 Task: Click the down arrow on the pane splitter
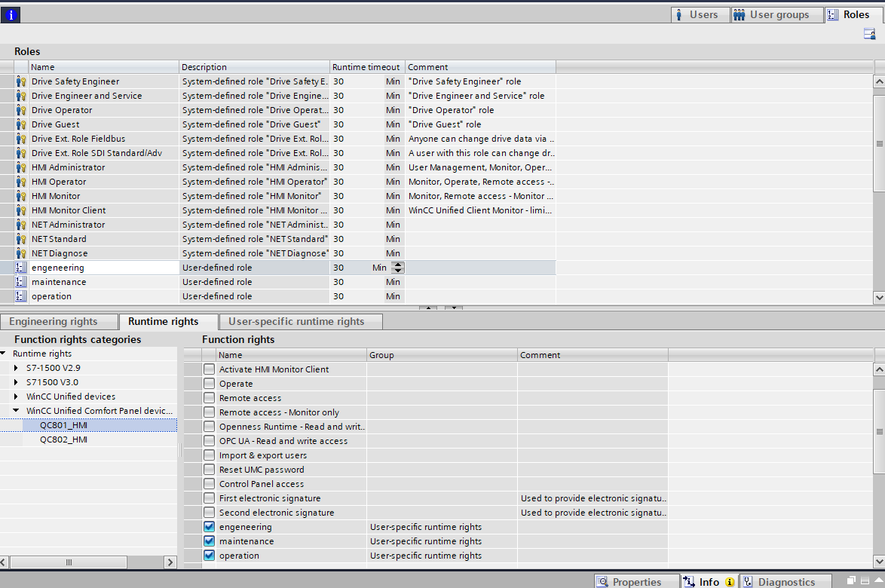(453, 308)
